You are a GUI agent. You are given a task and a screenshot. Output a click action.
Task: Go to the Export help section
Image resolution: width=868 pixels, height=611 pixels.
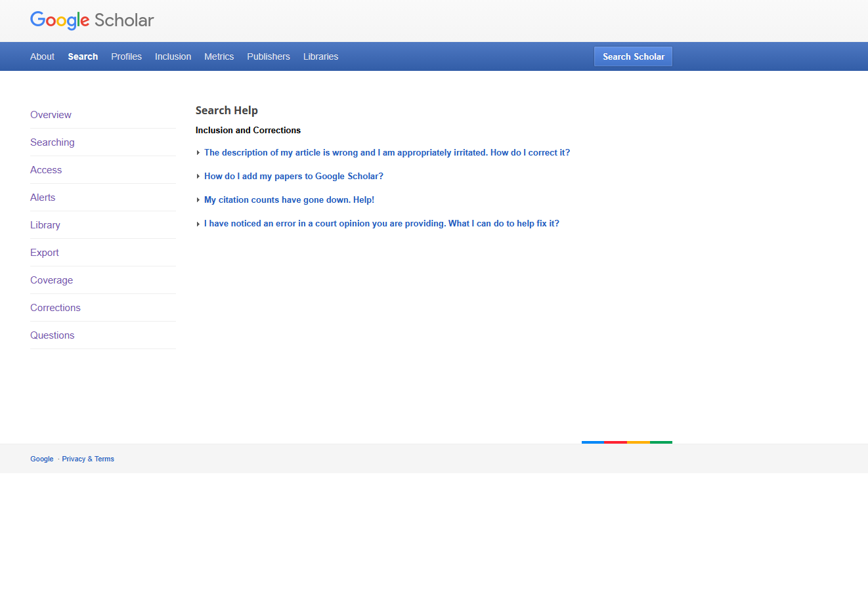45,253
